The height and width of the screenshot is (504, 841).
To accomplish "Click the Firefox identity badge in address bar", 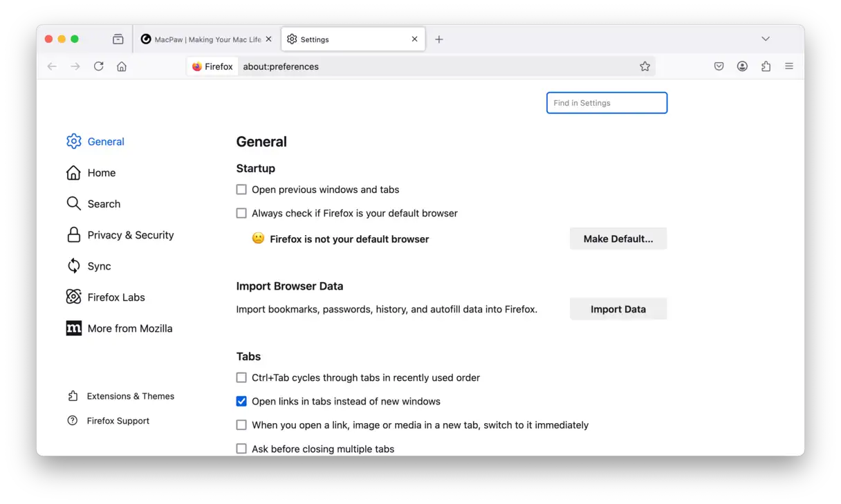I will pos(212,66).
